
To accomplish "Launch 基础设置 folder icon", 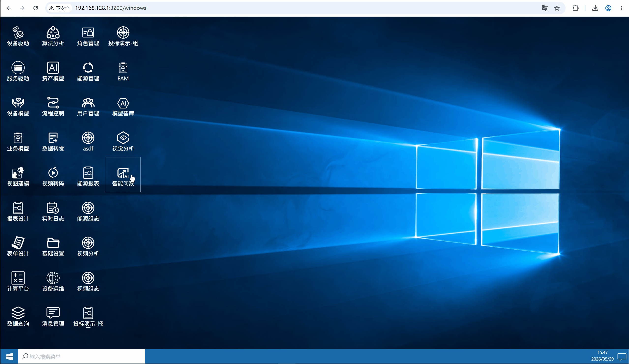I will 53,246.
